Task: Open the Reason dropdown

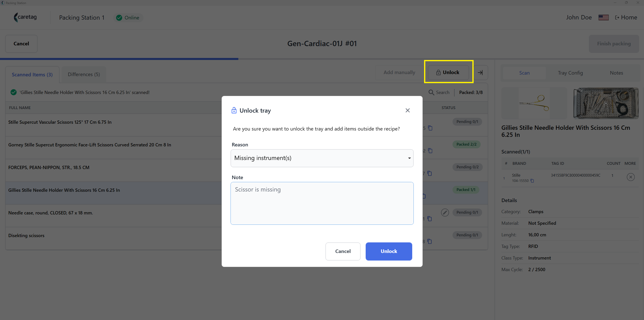Action: click(x=322, y=158)
